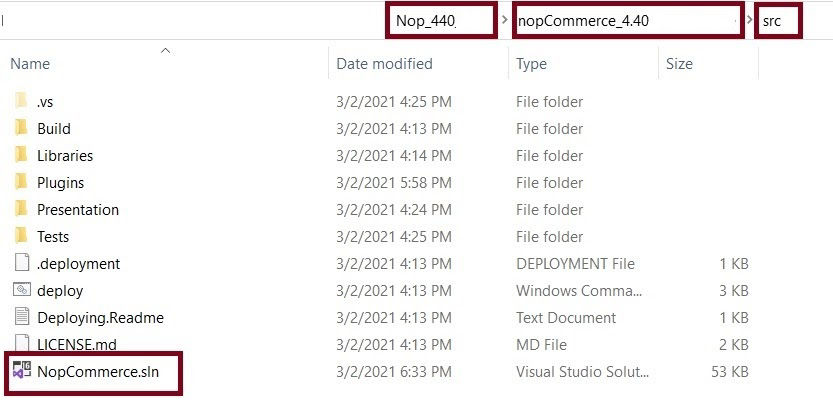
Task: Select the file name .deployment
Action: click(79, 264)
